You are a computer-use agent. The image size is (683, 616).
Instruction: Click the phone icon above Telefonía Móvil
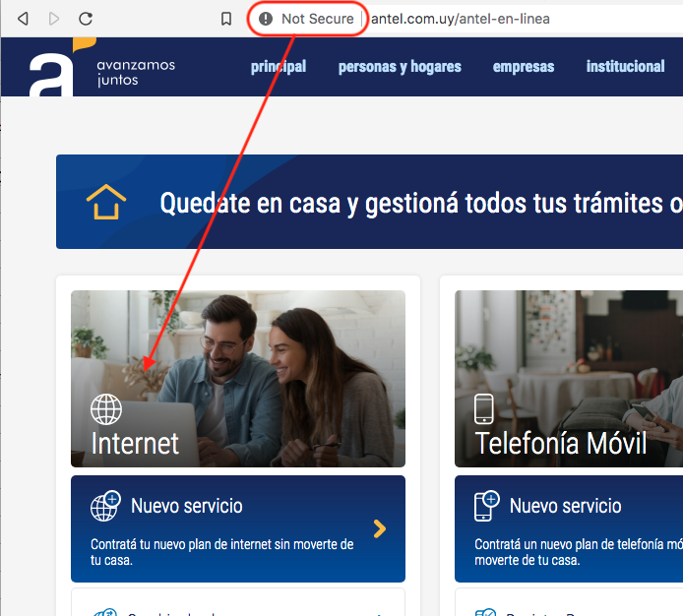[x=484, y=408]
